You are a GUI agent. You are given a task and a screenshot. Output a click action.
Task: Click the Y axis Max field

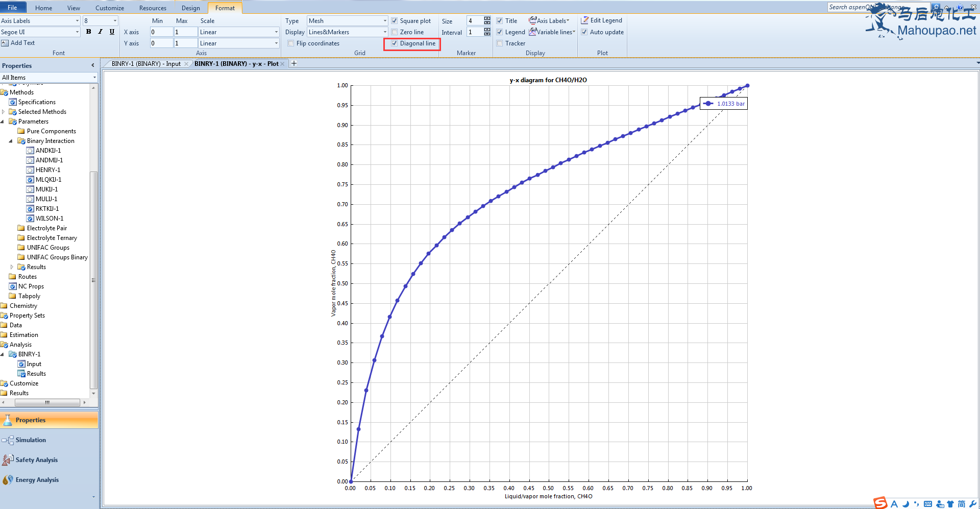coord(185,43)
